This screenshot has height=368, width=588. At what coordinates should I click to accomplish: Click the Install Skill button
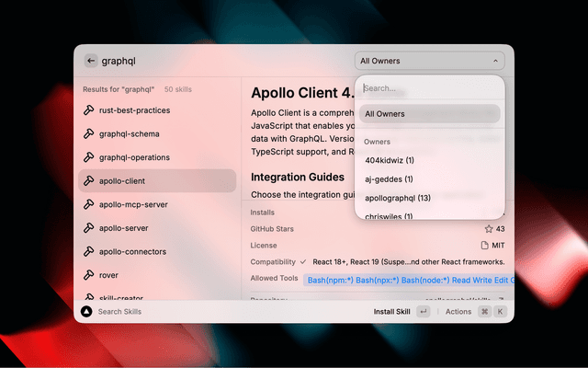point(391,312)
